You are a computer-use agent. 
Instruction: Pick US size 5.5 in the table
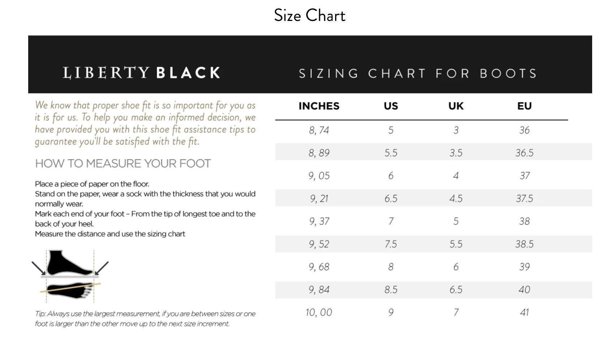tap(391, 153)
